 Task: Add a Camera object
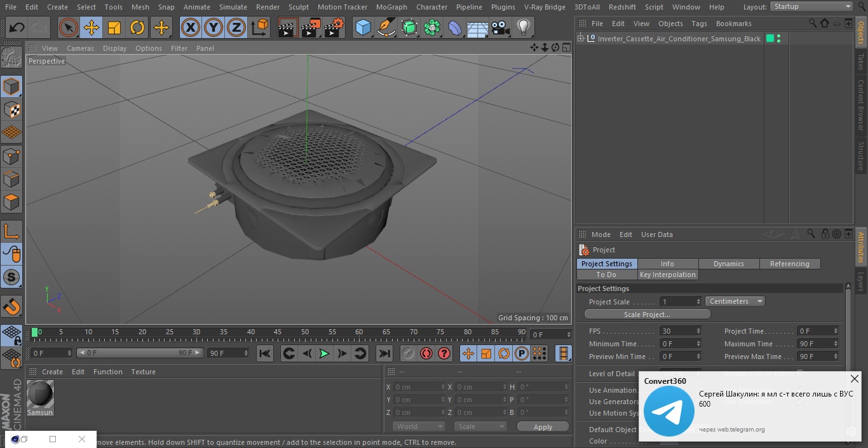pyautogui.click(x=500, y=28)
